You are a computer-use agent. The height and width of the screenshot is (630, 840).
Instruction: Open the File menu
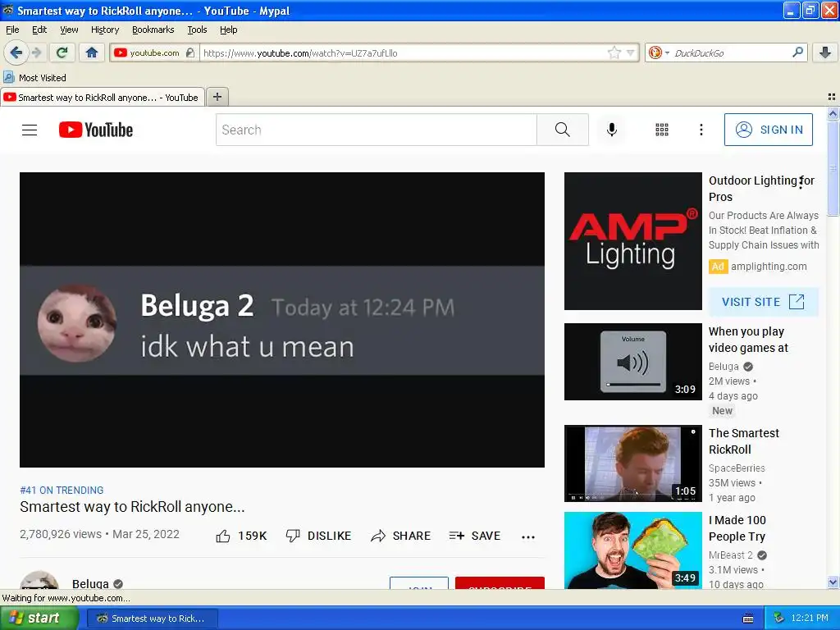click(12, 30)
